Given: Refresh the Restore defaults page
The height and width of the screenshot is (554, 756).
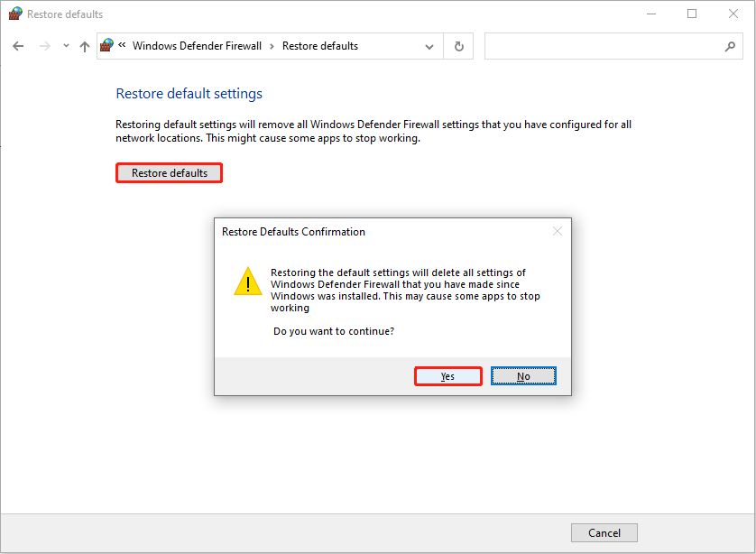Looking at the screenshot, I should coord(459,46).
